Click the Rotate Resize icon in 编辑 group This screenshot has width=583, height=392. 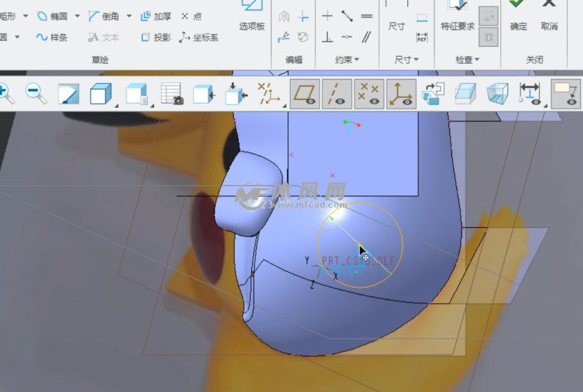tap(304, 37)
